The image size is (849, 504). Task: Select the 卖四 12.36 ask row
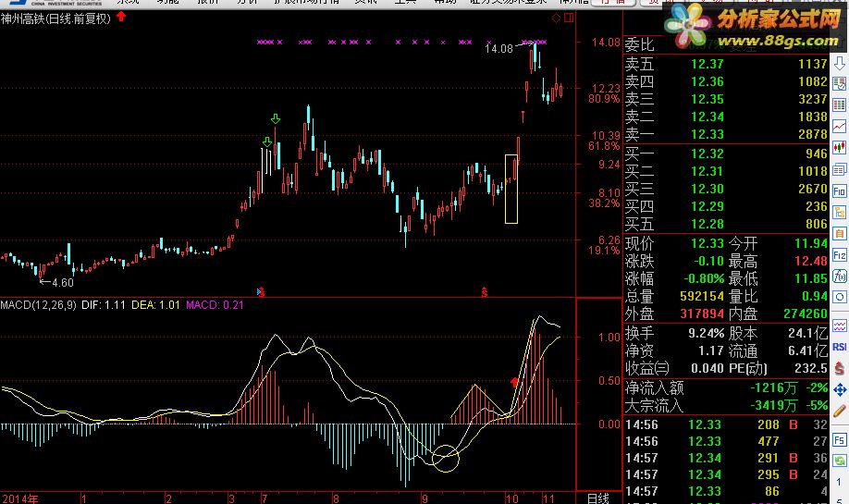726,81
